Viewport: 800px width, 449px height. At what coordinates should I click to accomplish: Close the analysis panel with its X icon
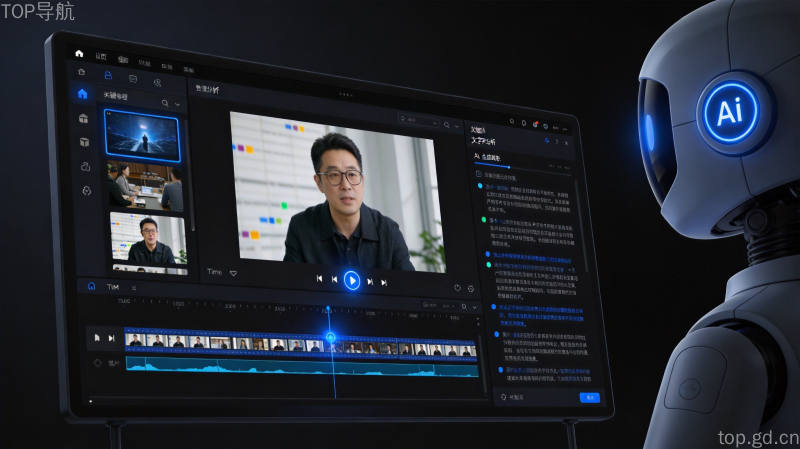(x=566, y=143)
